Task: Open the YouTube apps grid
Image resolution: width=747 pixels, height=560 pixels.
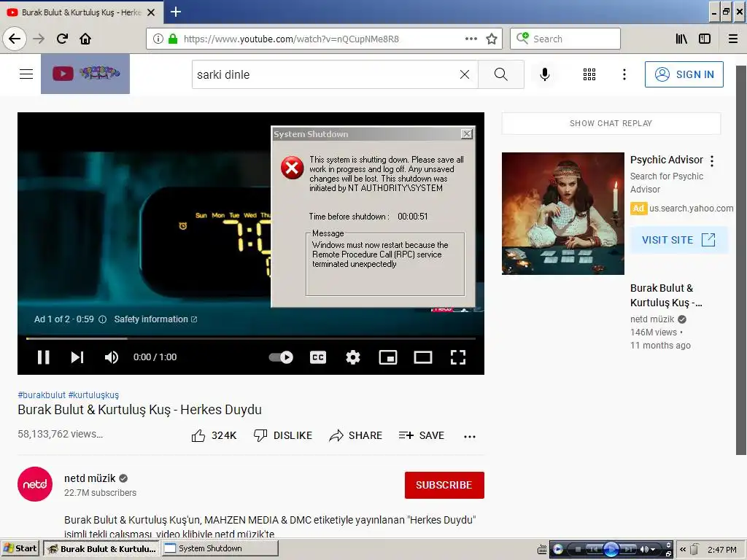Action: pos(589,74)
